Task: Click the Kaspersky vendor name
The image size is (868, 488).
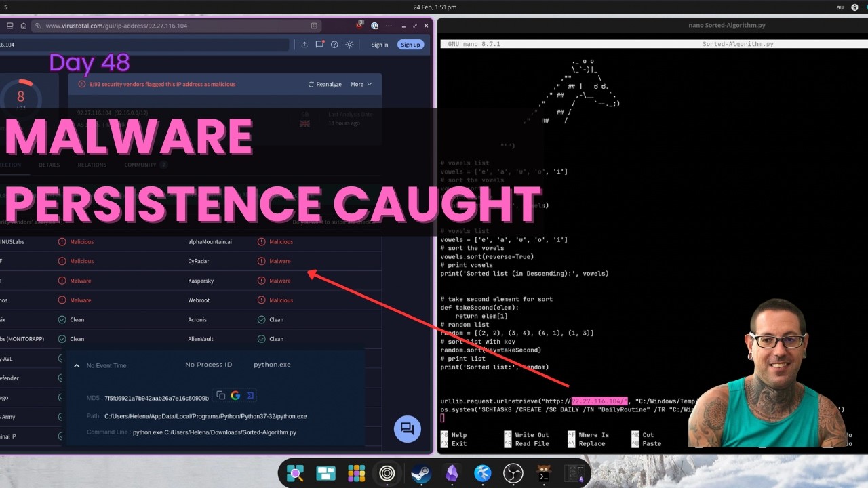Action: [201, 281]
